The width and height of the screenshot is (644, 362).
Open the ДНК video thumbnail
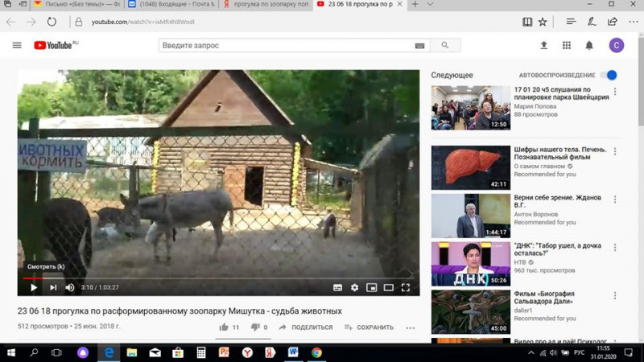pyautogui.click(x=471, y=264)
